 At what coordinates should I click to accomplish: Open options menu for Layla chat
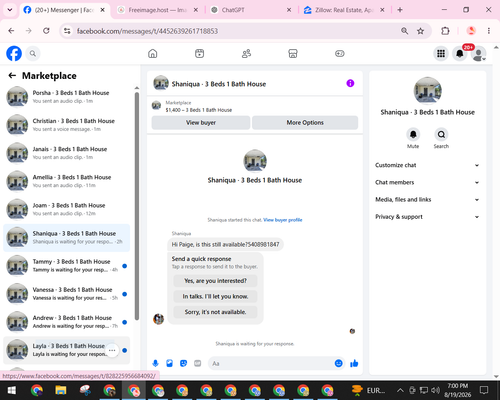pos(112,350)
